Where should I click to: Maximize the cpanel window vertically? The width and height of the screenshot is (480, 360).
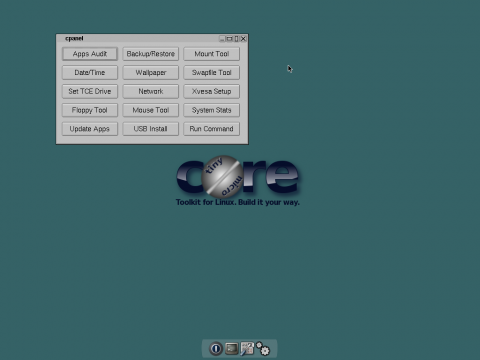pos(236,39)
